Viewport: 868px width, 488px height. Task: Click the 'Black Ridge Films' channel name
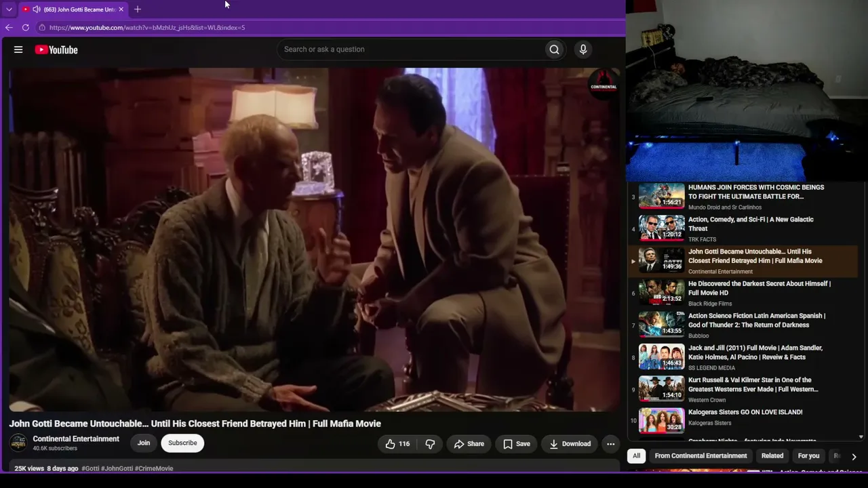pos(710,304)
